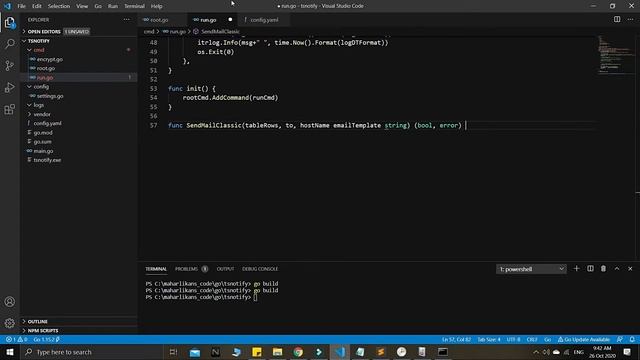The width and height of the screenshot is (640, 360).
Task: Open the Search view in activity bar
Action: coord(10,44)
